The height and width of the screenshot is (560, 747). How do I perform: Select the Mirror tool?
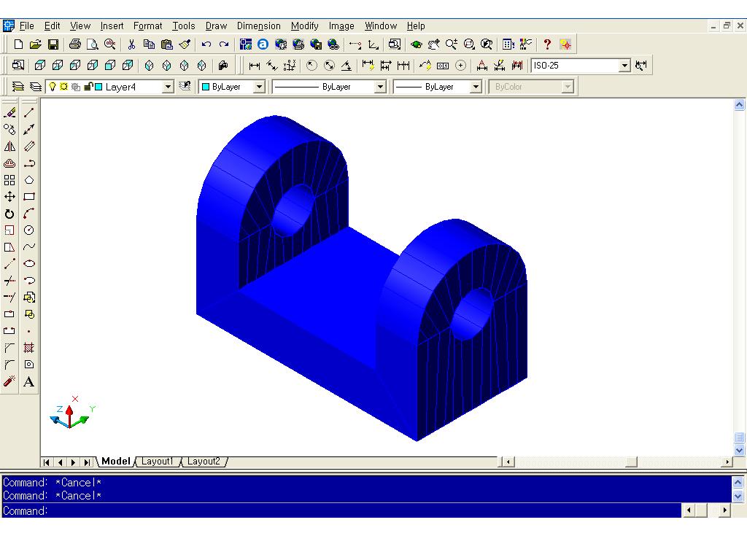(x=9, y=146)
